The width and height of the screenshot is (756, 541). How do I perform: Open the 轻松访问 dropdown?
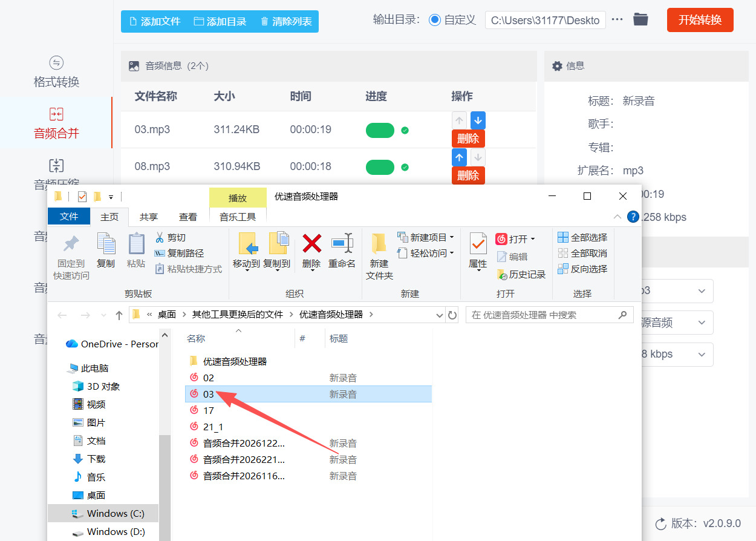[x=426, y=253]
